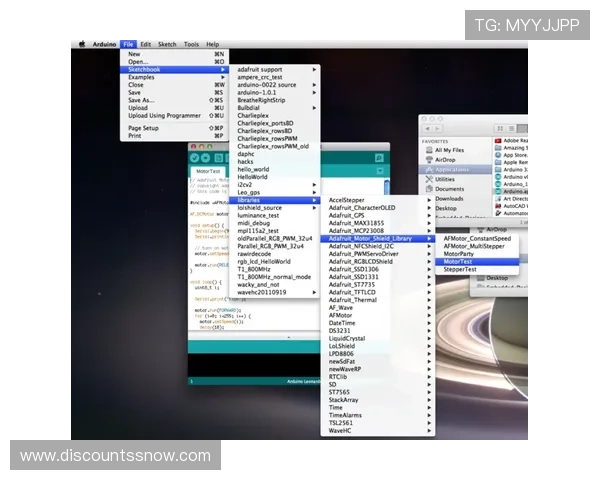Click Finder back navigation arrow
Viewport: 600px width, 480px height.
point(429,128)
